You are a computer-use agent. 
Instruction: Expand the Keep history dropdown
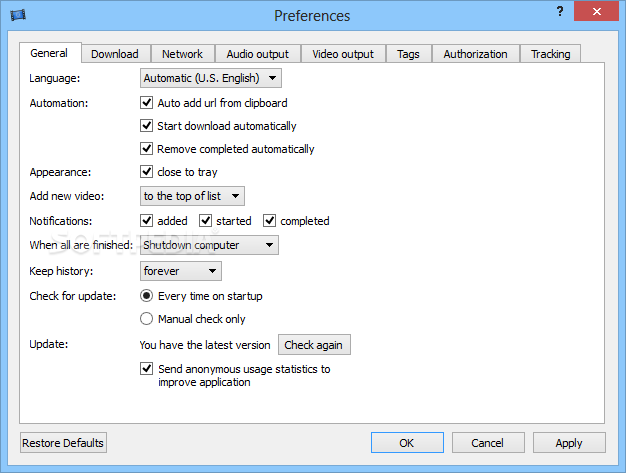pos(181,271)
